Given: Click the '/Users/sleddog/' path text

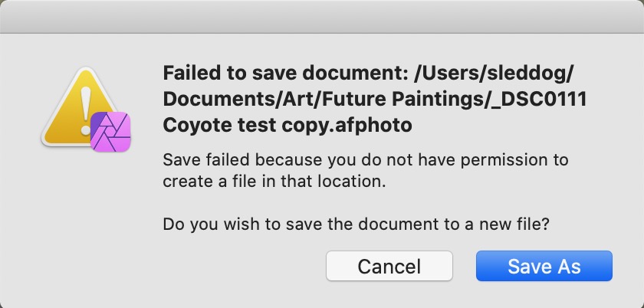Looking at the screenshot, I should click(x=494, y=74).
